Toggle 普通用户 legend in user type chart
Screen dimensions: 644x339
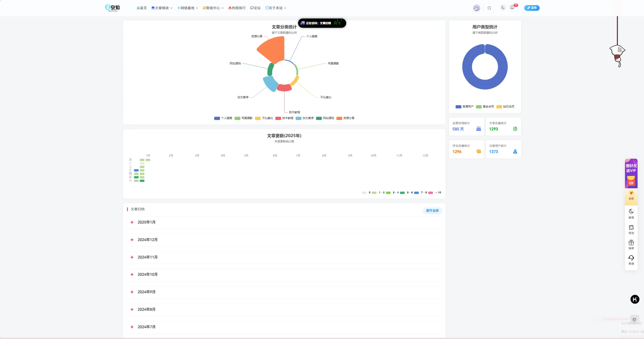click(464, 106)
